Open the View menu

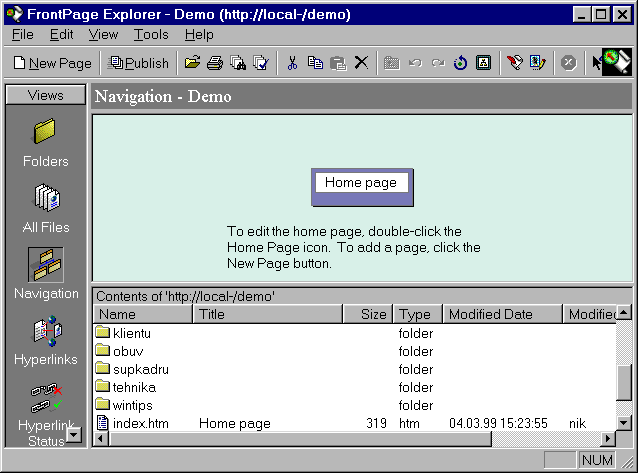pos(103,34)
